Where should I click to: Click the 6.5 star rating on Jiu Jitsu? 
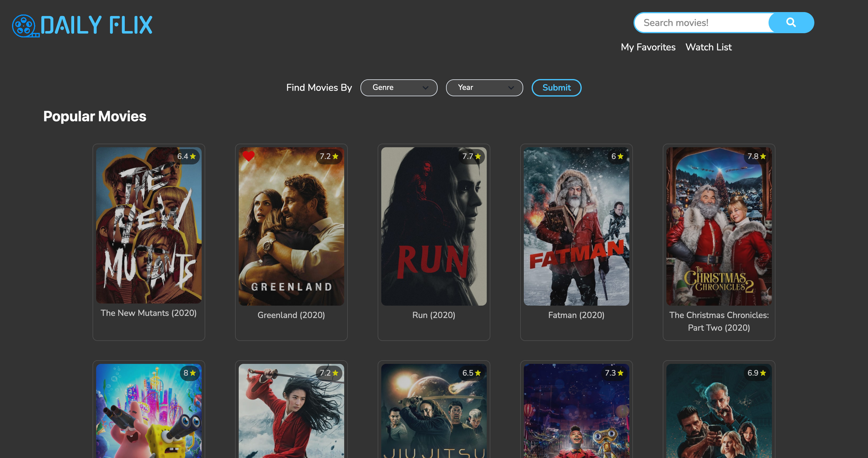(471, 373)
